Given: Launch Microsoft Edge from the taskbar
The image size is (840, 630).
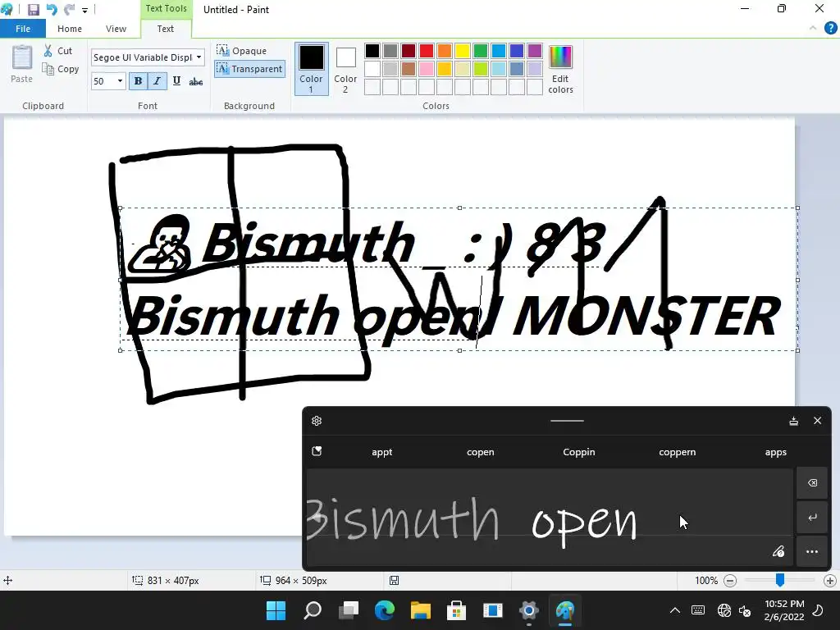Looking at the screenshot, I should (385, 610).
